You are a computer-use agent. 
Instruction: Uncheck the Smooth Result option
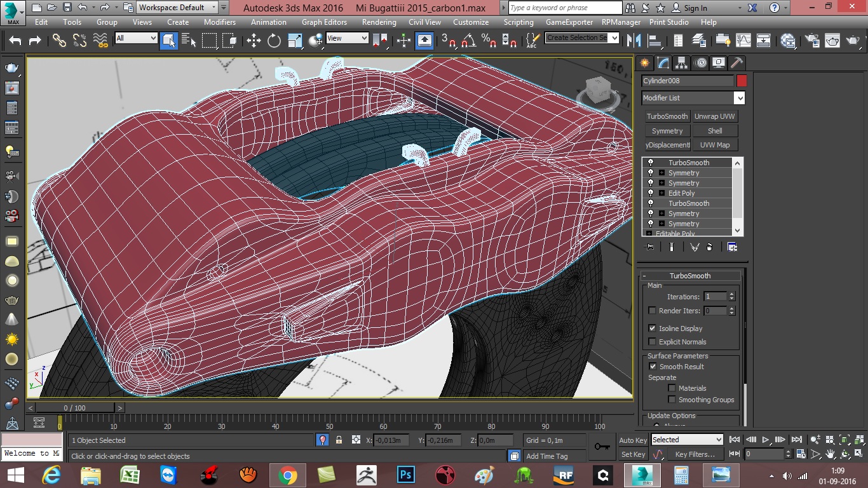click(653, 367)
